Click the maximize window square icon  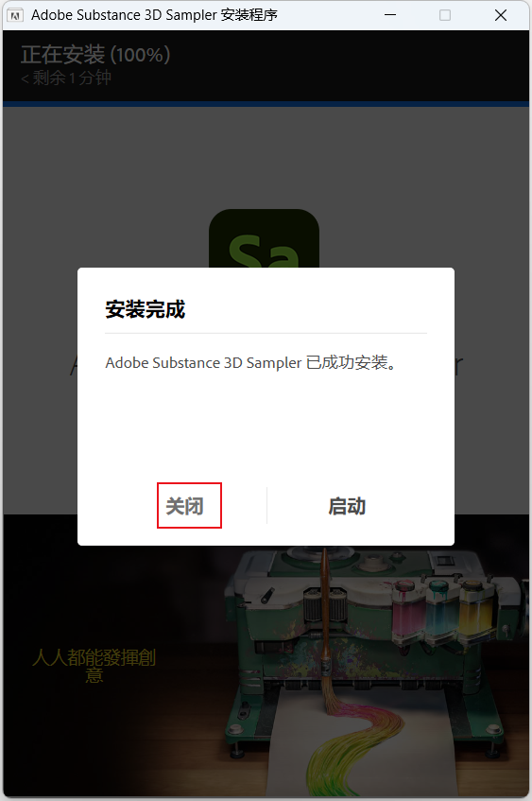(x=445, y=15)
